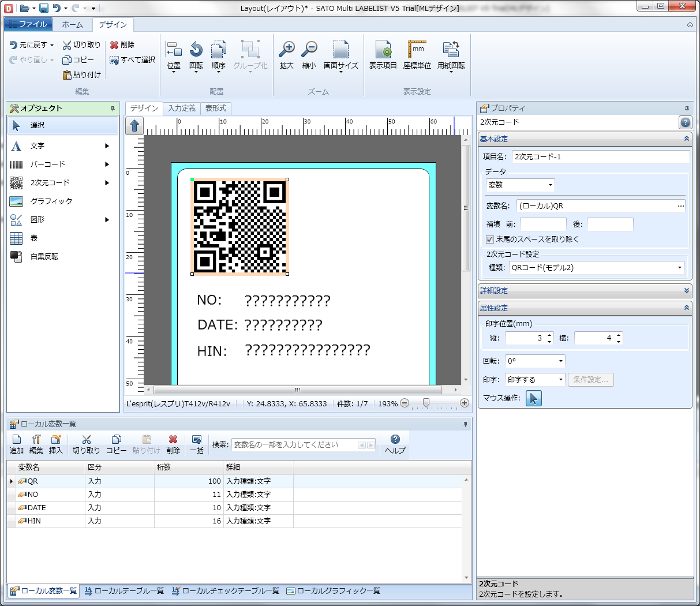Click the すべて選択 button

tap(133, 60)
